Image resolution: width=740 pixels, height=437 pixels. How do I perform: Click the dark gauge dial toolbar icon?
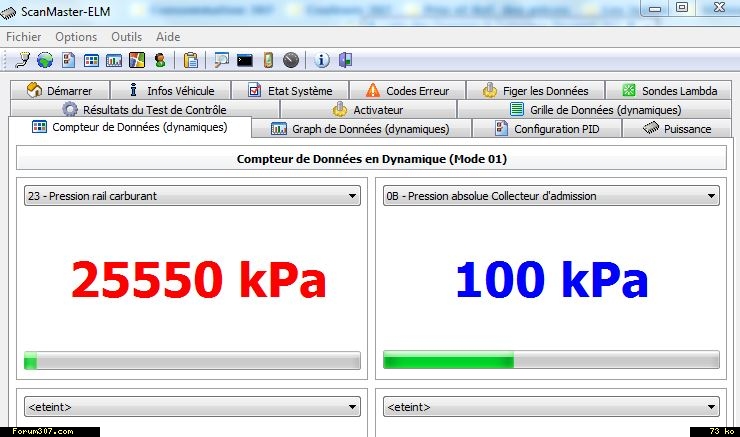[x=291, y=60]
